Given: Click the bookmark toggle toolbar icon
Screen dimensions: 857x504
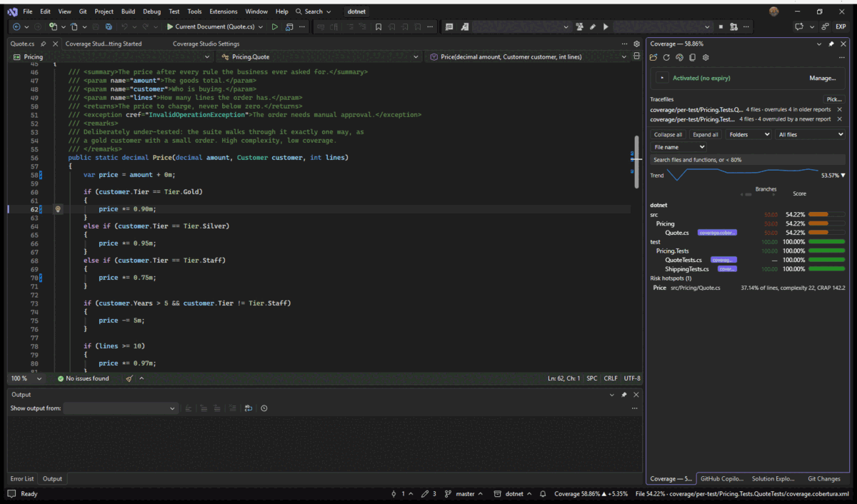Looking at the screenshot, I should (379, 26).
